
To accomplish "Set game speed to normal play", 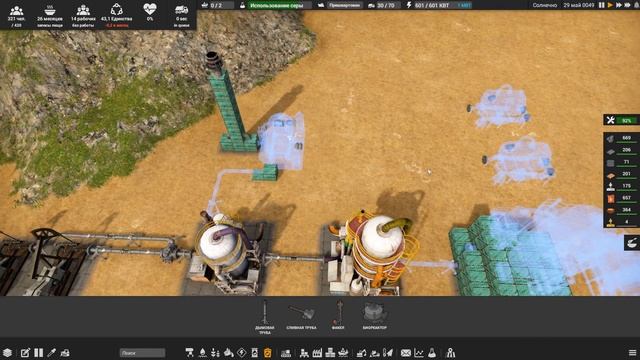I will click(610, 5).
